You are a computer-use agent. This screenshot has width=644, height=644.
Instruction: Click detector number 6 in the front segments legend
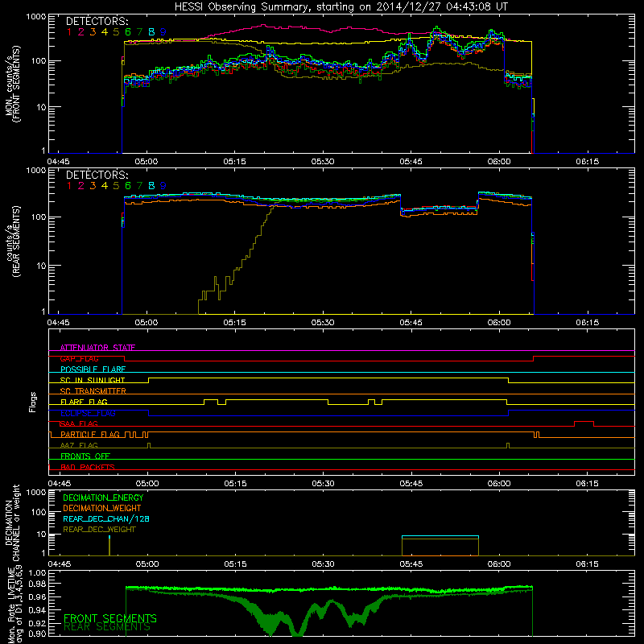pos(128,32)
